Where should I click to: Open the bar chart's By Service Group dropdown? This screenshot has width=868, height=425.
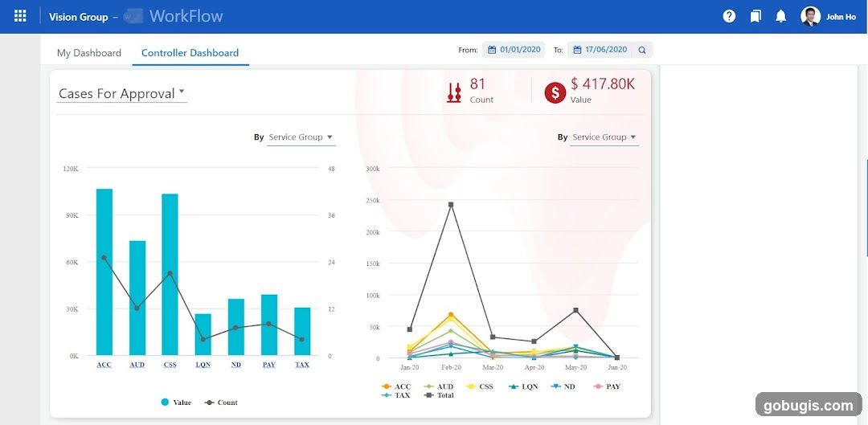coord(301,137)
